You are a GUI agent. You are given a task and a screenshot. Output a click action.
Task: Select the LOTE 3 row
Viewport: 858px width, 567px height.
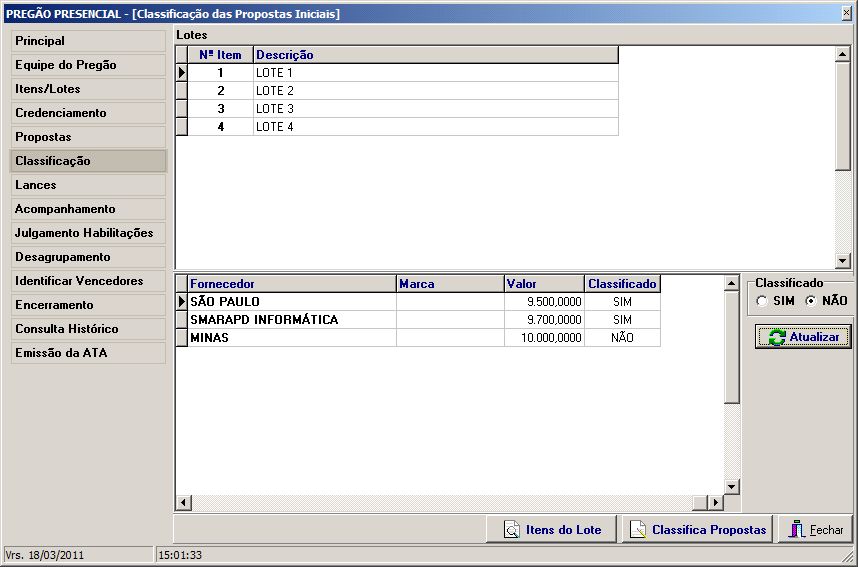(x=403, y=109)
